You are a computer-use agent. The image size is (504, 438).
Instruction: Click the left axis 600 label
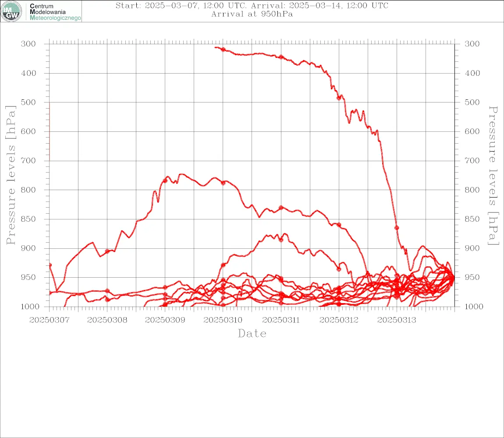[28, 131]
